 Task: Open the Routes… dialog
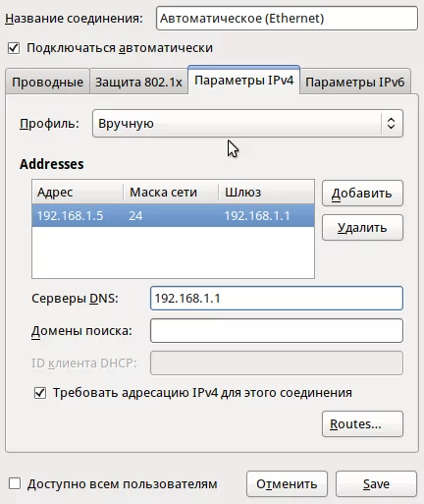pos(362,424)
